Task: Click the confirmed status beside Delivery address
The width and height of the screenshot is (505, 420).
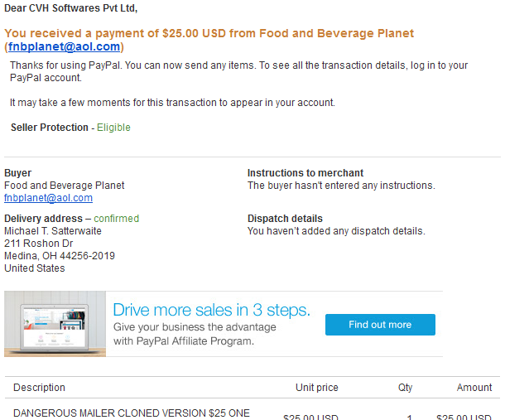Action: coord(116,219)
